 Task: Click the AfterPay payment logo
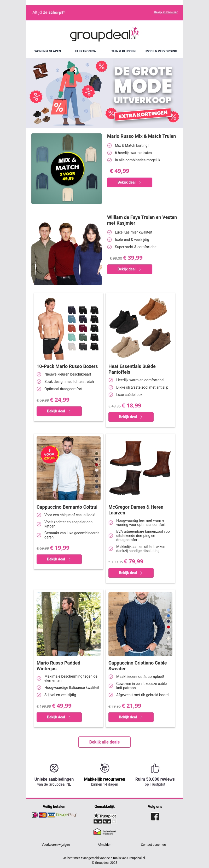(66, 815)
